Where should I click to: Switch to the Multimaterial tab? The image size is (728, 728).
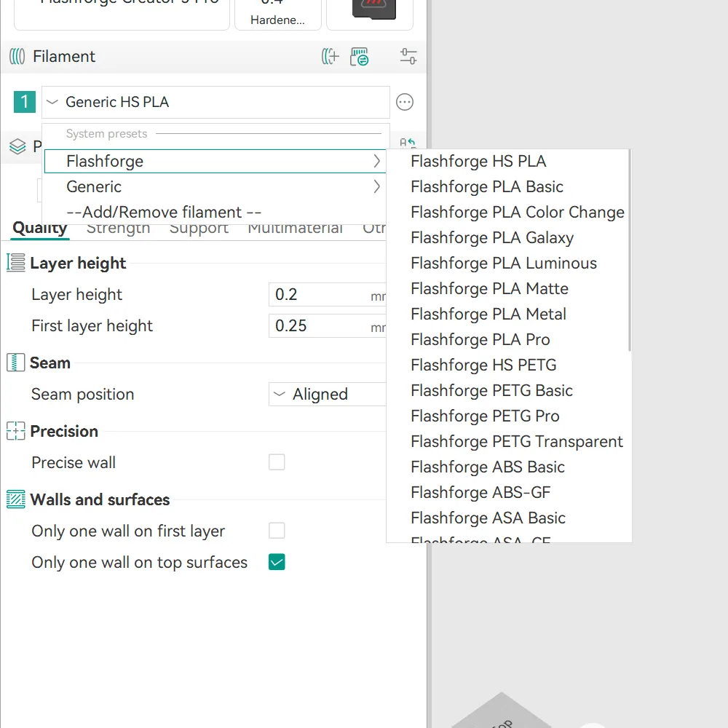[x=296, y=229]
